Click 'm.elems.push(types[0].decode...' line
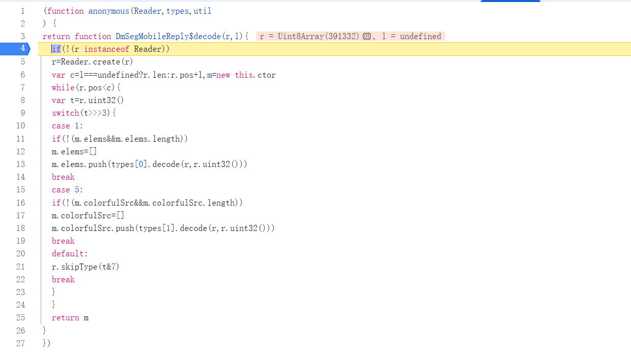The width and height of the screenshot is (631, 364). (149, 164)
